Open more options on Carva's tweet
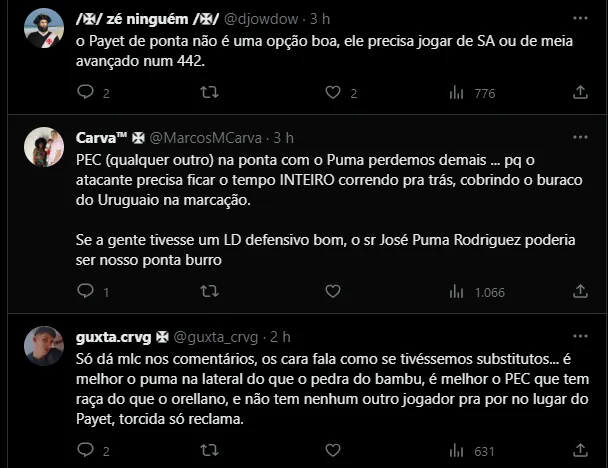This screenshot has width=608, height=468. coord(580,137)
